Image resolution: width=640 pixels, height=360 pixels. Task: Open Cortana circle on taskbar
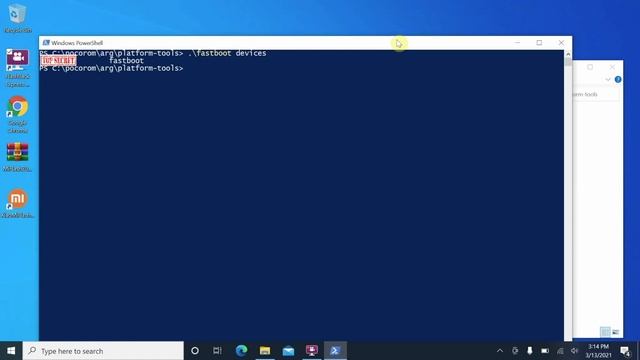pyautogui.click(x=195, y=351)
